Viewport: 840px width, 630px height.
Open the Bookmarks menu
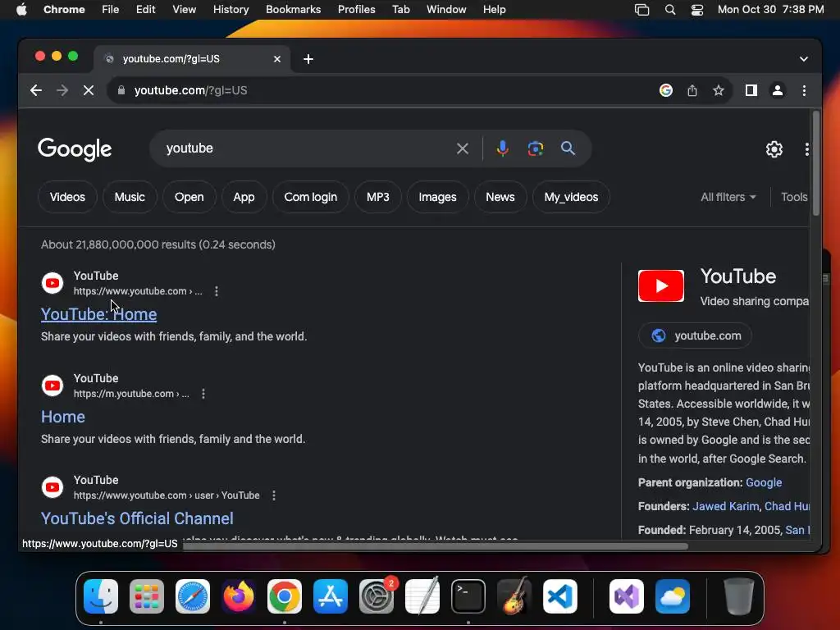tap(293, 10)
